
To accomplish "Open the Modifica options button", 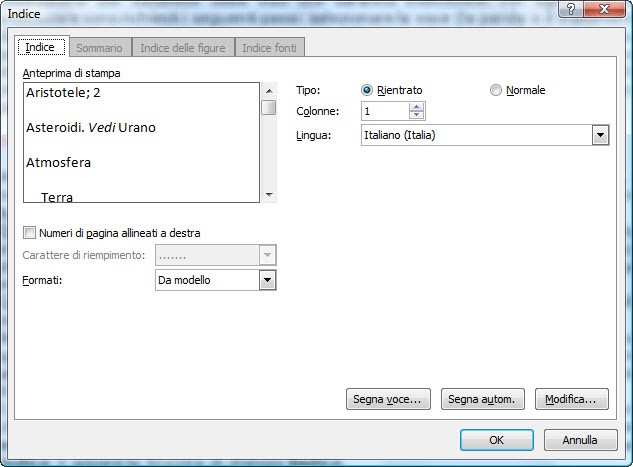I will click(571, 399).
